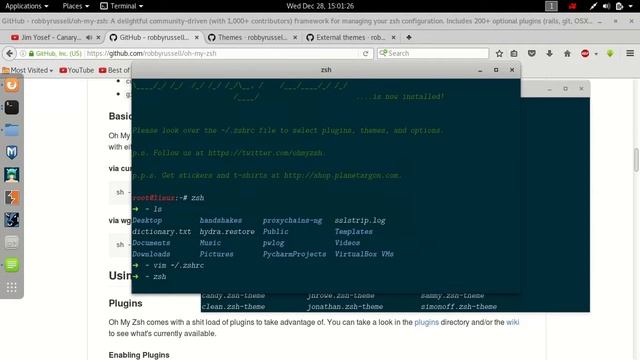Open the wiki link

click(513, 322)
